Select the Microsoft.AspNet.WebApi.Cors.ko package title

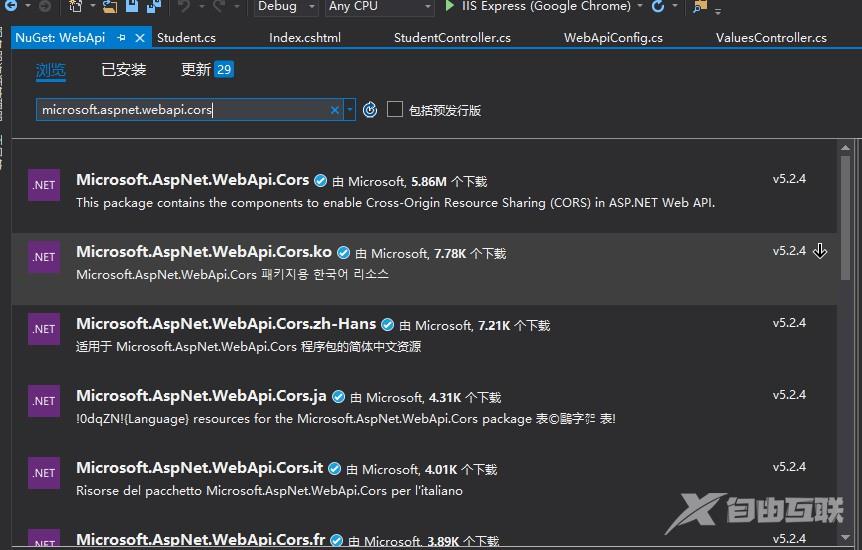(x=204, y=252)
